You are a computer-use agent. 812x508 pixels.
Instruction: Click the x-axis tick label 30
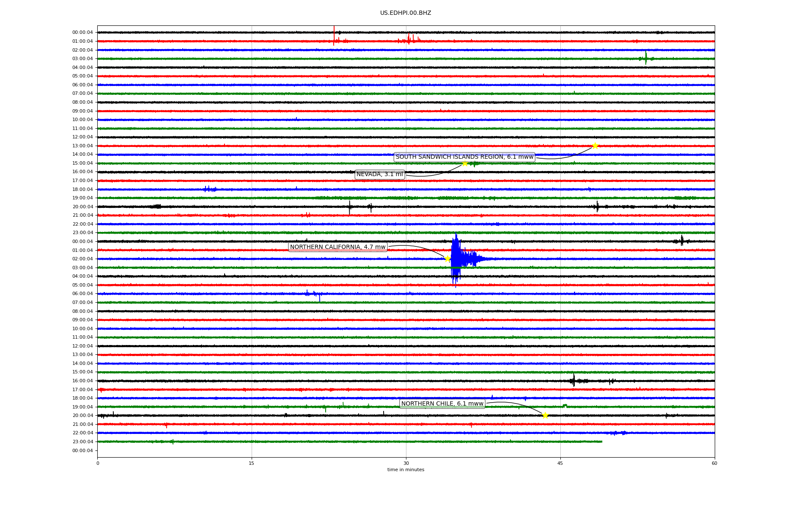tap(406, 463)
